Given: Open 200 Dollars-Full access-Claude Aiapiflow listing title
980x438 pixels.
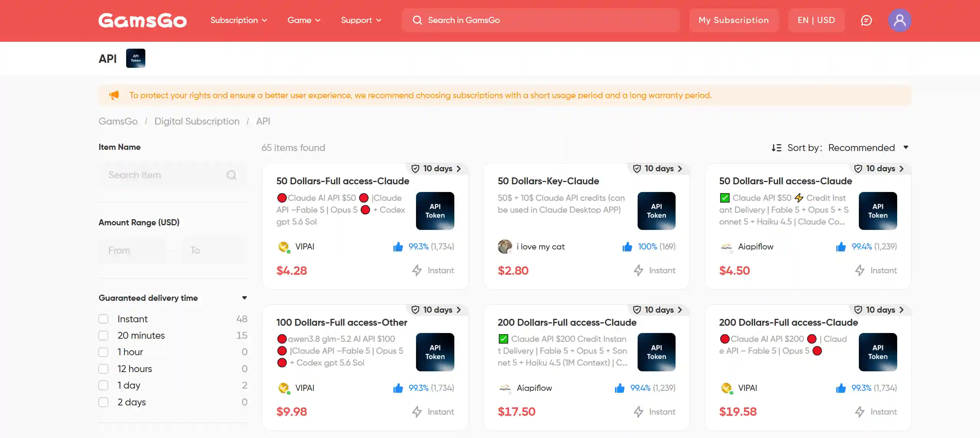Looking at the screenshot, I should [567, 323].
